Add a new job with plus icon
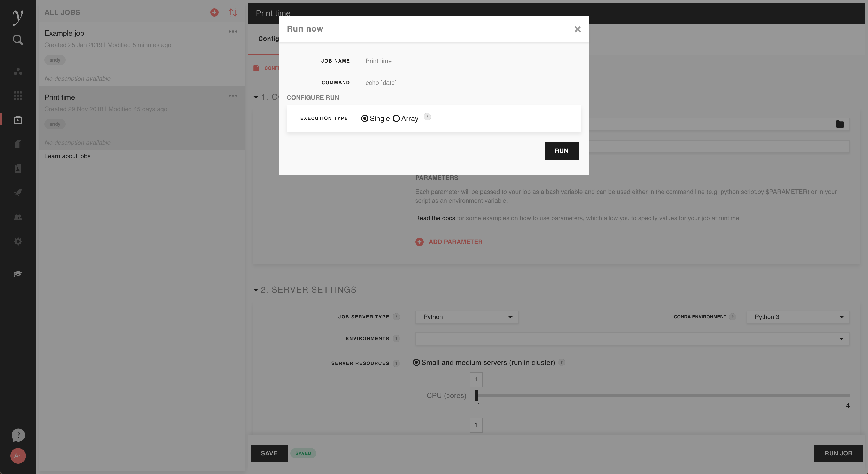Viewport: 868px width, 474px height. click(214, 12)
